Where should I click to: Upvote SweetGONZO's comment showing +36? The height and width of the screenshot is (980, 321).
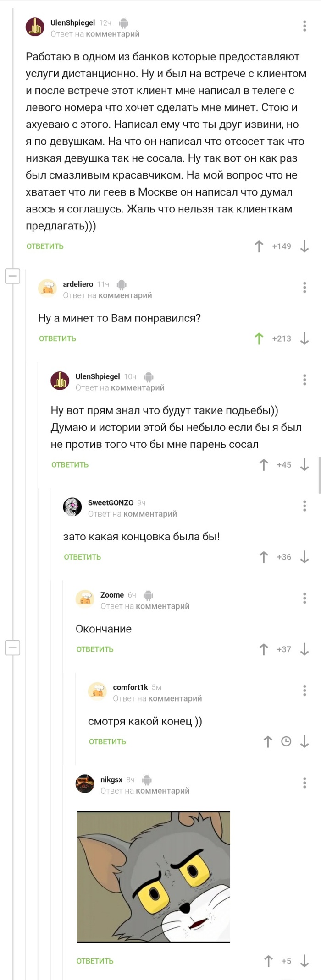coord(263,557)
